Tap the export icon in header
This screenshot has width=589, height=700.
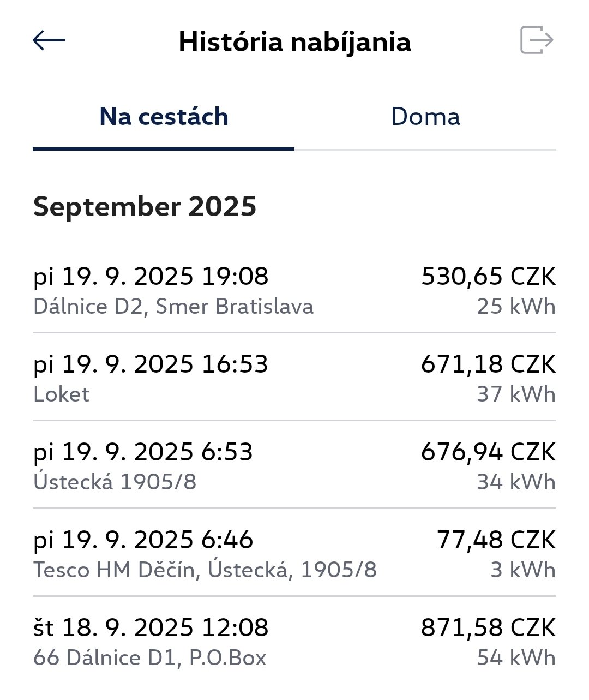click(537, 40)
